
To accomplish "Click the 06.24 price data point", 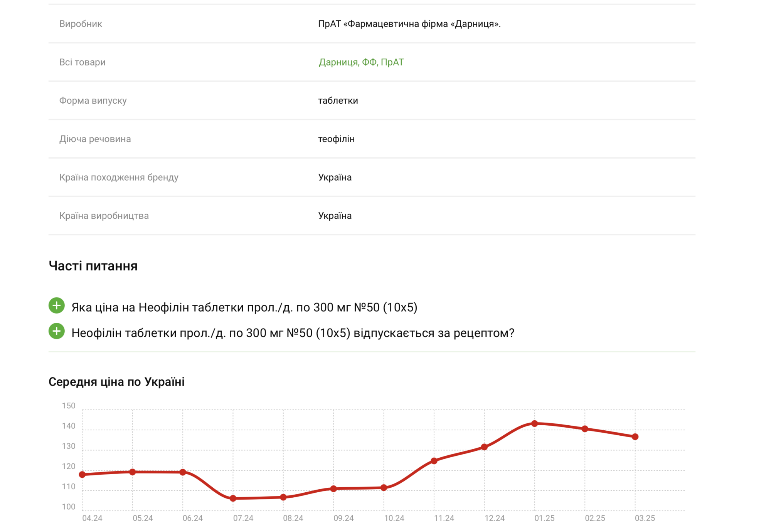I will point(183,472).
